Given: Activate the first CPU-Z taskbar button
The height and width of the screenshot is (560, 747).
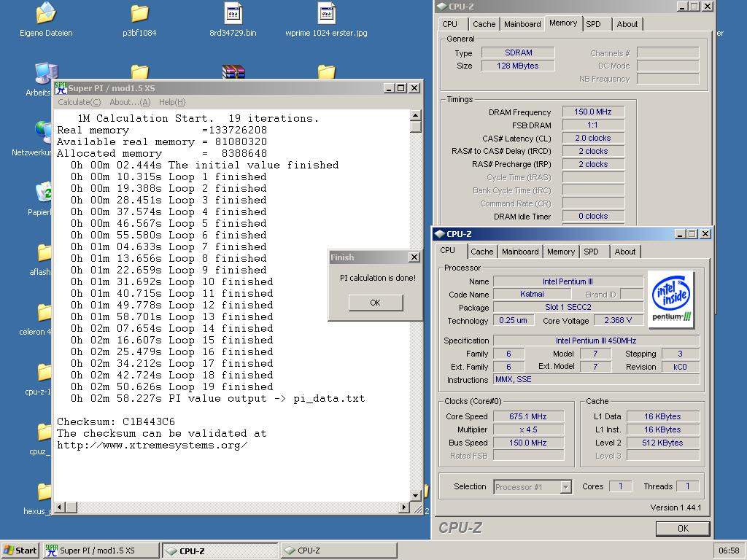Looking at the screenshot, I should pyautogui.click(x=220, y=551).
